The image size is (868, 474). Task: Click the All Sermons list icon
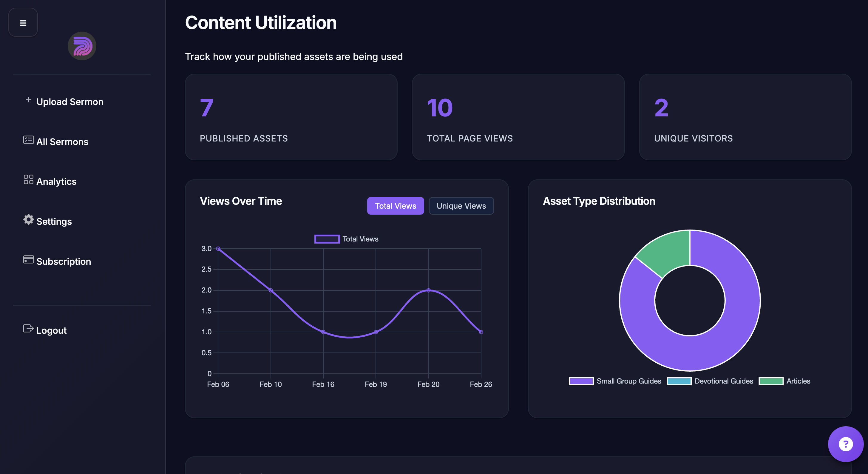tap(28, 140)
